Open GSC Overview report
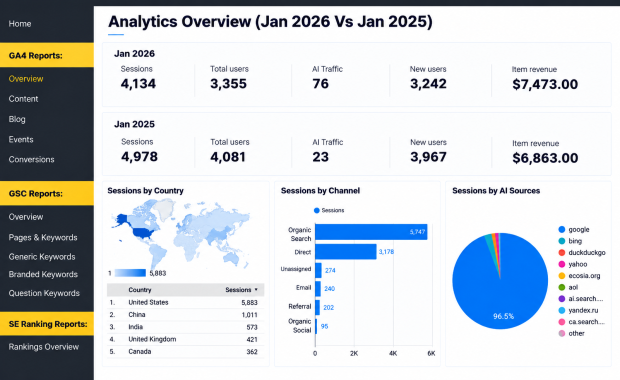The height and width of the screenshot is (380, 620). [x=26, y=217]
